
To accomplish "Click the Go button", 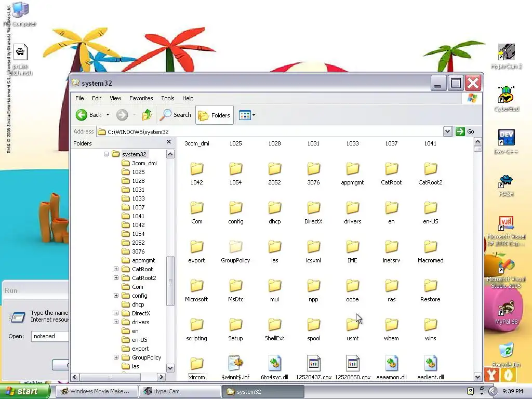I will (x=465, y=131).
